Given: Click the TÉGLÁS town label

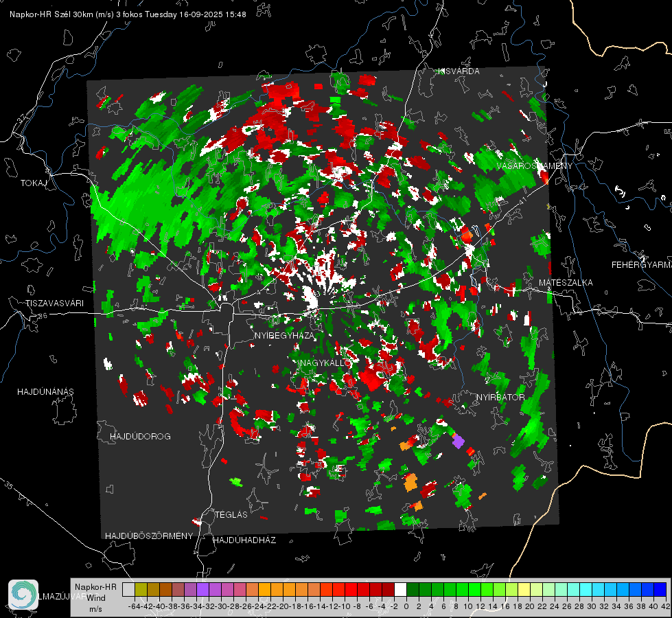Looking at the screenshot, I should point(231,514).
